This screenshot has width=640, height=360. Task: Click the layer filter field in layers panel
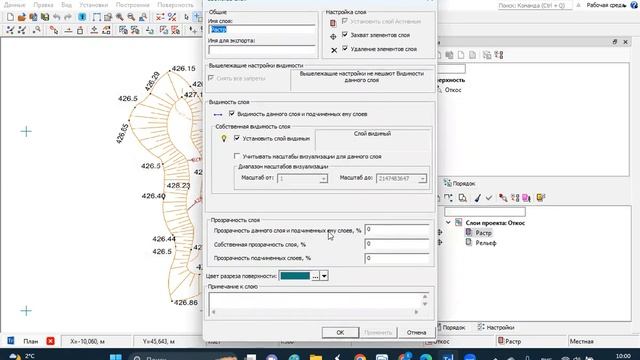point(484,212)
